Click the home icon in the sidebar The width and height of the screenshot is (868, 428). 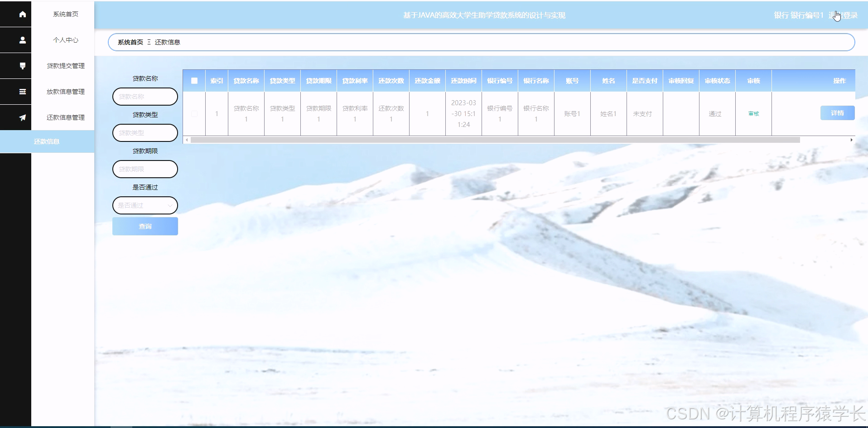pyautogui.click(x=22, y=14)
